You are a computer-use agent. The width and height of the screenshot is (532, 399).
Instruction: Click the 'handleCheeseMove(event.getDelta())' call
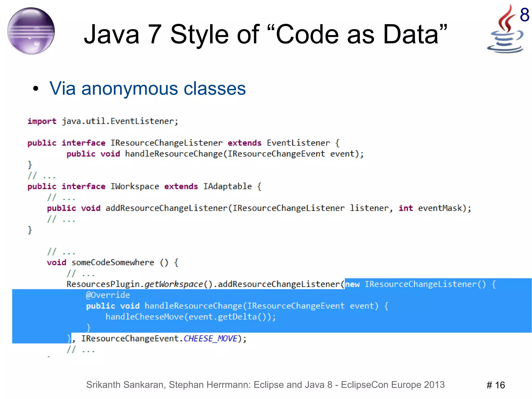pos(190,317)
